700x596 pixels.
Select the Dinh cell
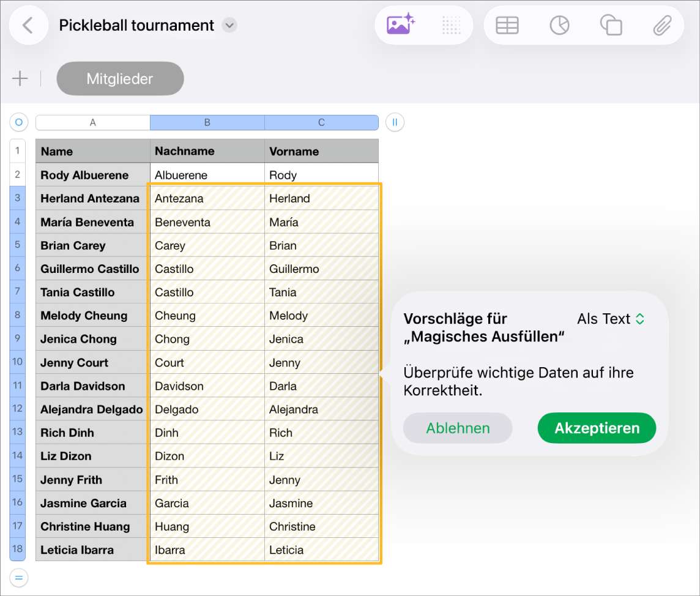pos(207,433)
